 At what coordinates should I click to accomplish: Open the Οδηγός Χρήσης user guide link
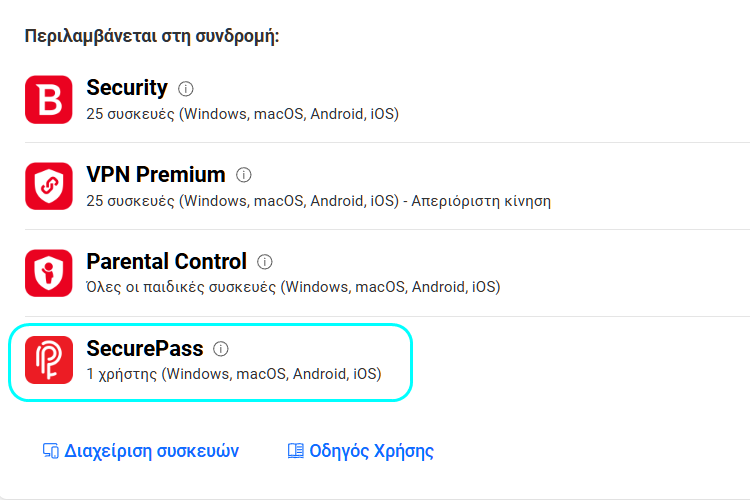(x=371, y=451)
